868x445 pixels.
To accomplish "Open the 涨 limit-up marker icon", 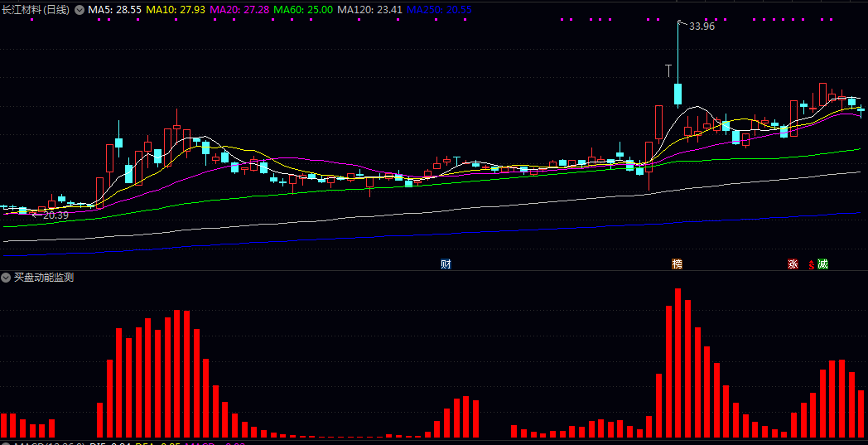I will (793, 264).
